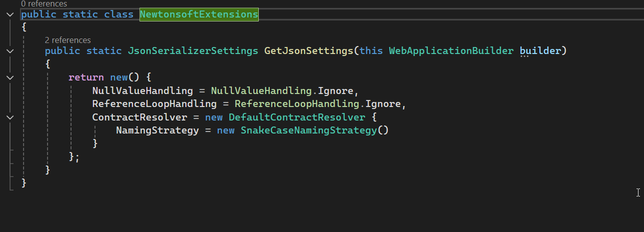The width and height of the screenshot is (644, 232).
Task: Collapse the GetJsonSettings method outlining chevron
Action: click(x=10, y=51)
